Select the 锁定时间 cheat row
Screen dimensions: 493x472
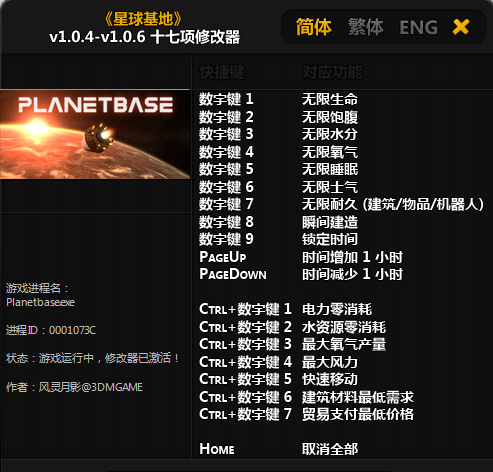pyautogui.click(x=330, y=239)
